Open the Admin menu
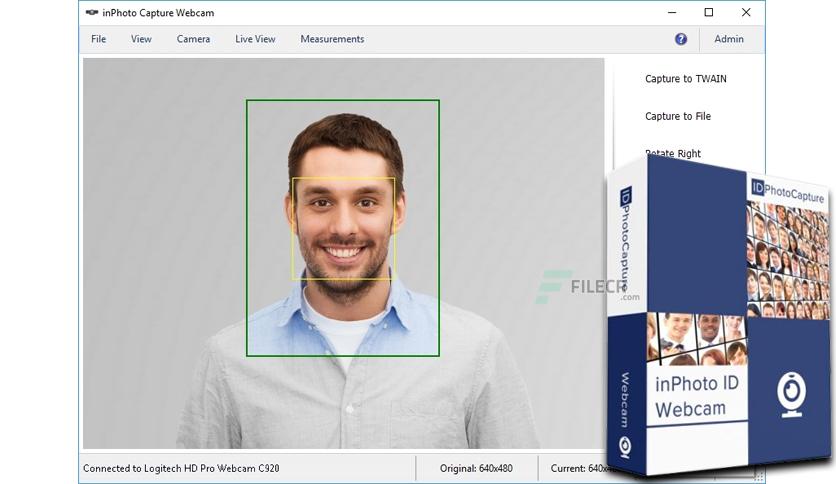 729,39
